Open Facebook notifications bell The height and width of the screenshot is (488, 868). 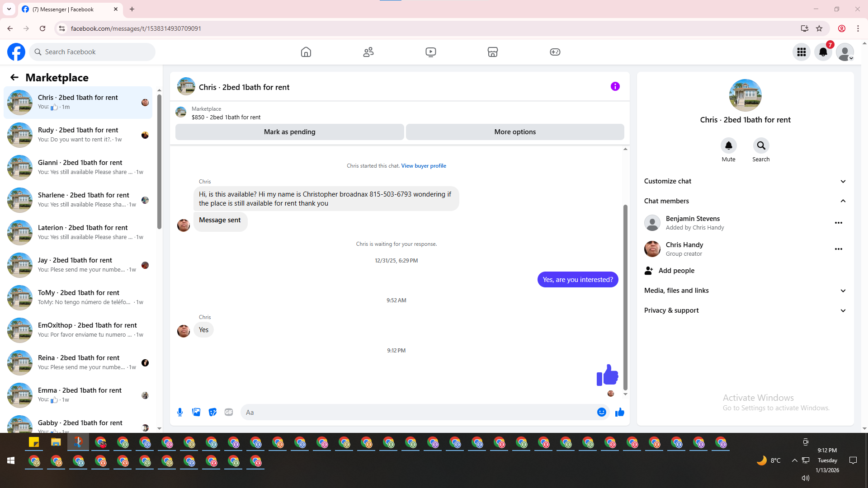pos(823,52)
